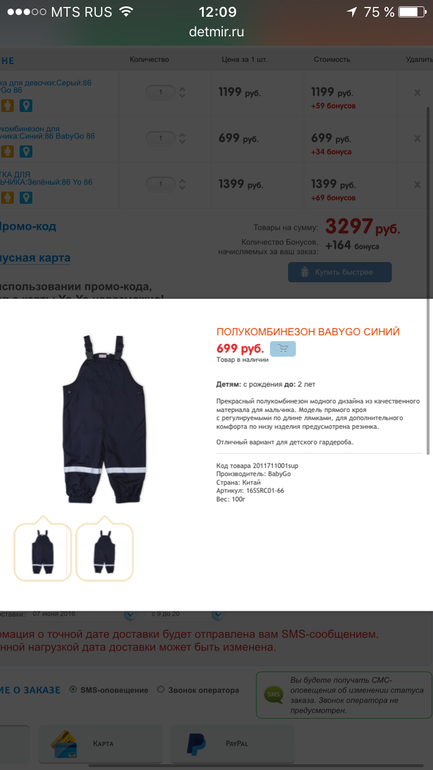Click blue location pin icon in third row
433x770 pixels.
point(26,197)
